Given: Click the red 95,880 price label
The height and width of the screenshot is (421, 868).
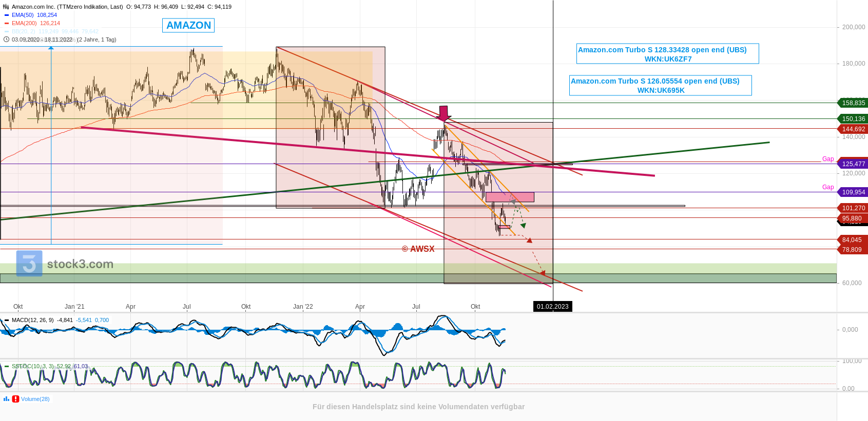Looking at the screenshot, I should point(852,218).
